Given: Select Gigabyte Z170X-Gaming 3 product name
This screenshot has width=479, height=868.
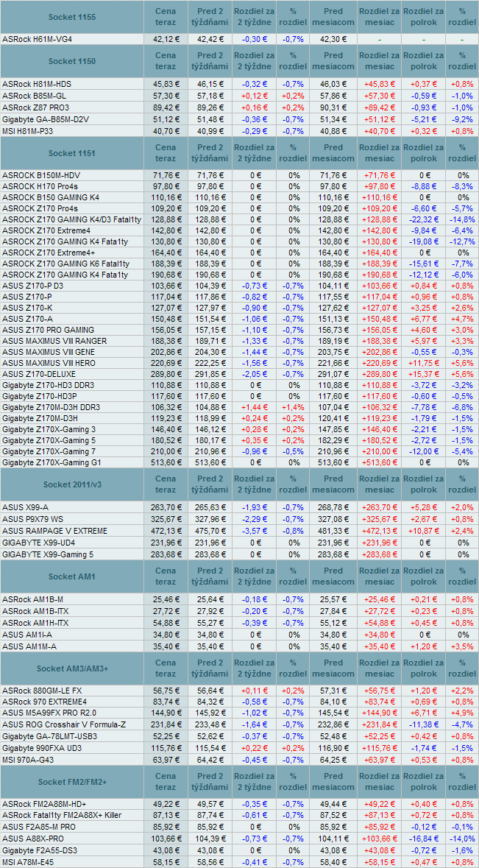Looking at the screenshot, I should point(49,429).
